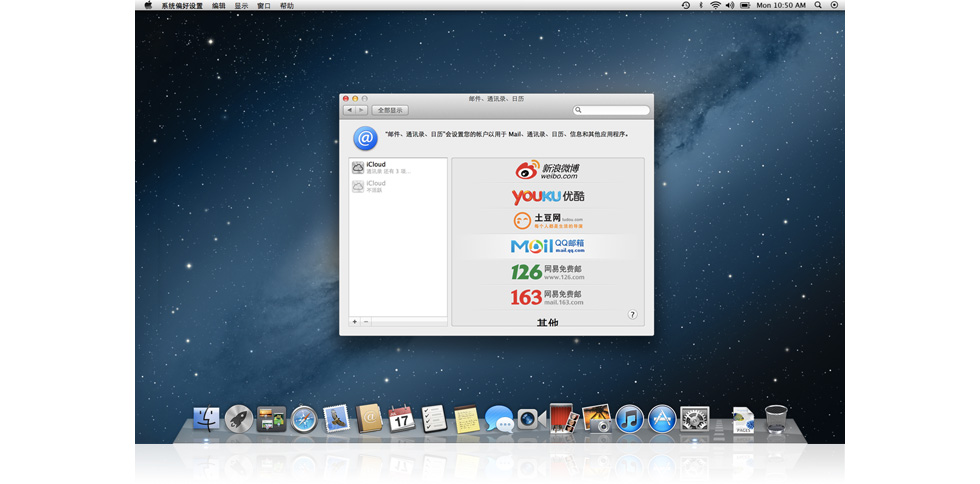Choose the QQ Mail account type
This screenshot has width=980, height=484.
(547, 246)
